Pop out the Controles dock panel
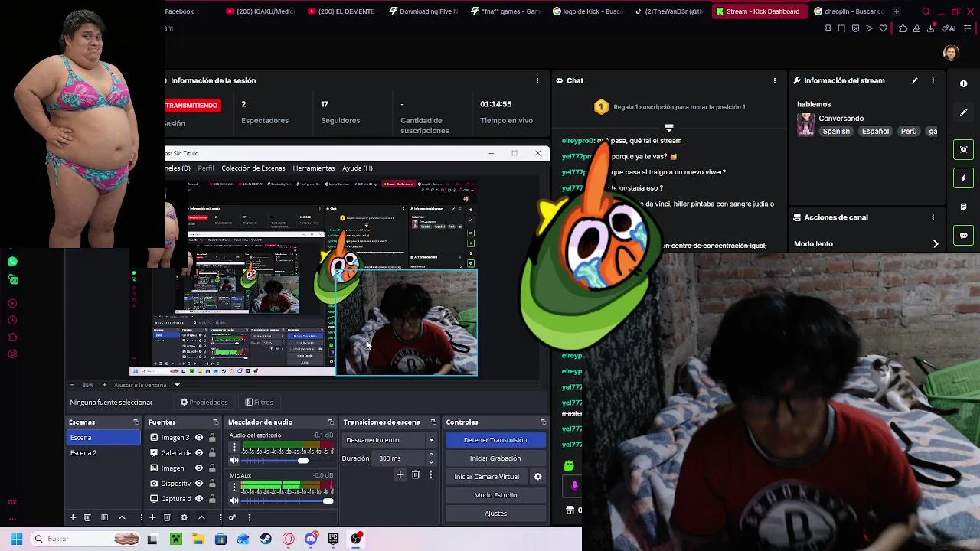The width and height of the screenshot is (980, 551). pyautogui.click(x=543, y=422)
